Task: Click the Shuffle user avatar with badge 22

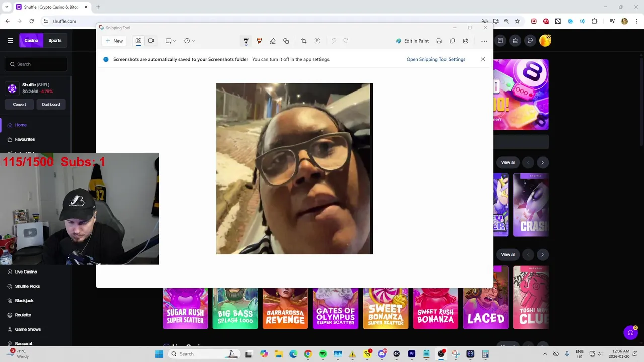Action: [x=545, y=41]
